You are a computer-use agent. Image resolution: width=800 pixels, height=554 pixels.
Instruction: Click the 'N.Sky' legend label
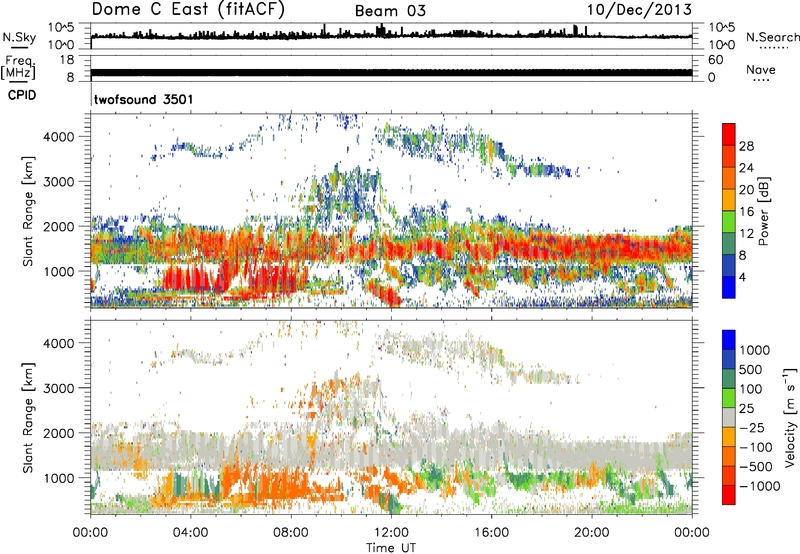tap(19, 37)
